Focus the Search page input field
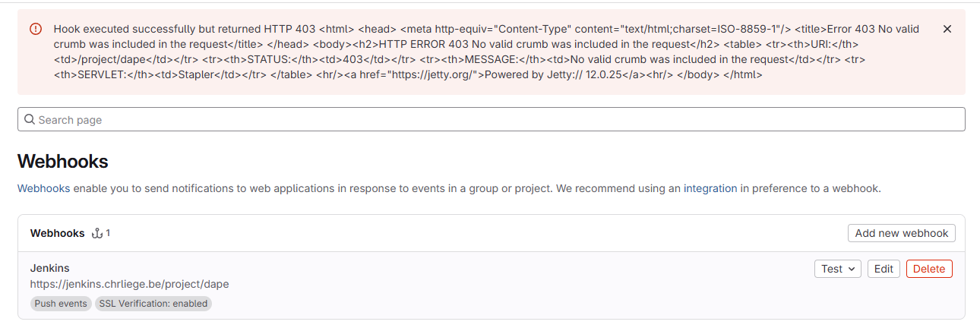Image resolution: width=980 pixels, height=331 pixels. coord(491,119)
